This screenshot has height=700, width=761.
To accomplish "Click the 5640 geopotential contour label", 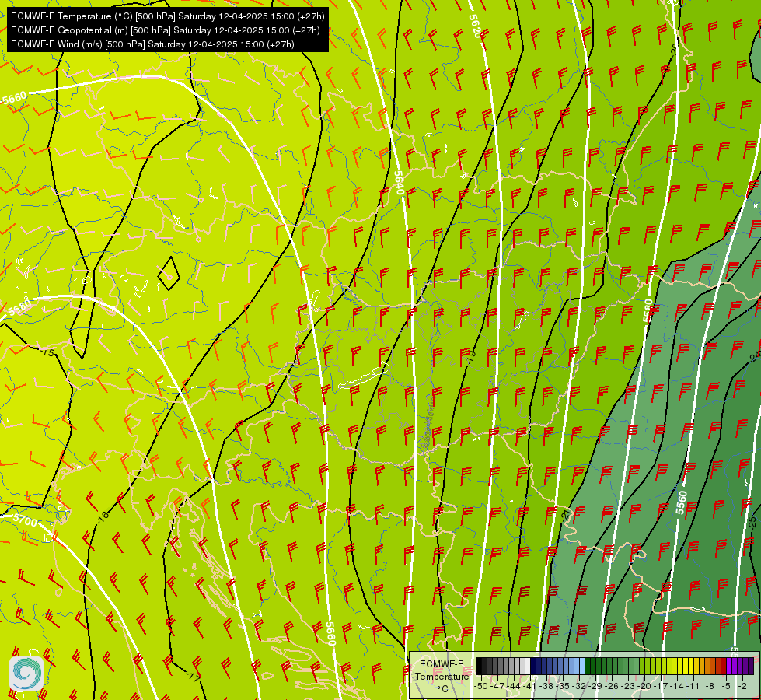I will (x=399, y=183).
